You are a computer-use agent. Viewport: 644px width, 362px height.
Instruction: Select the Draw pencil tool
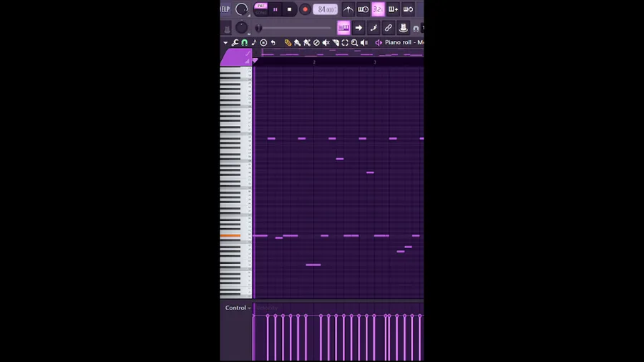pyautogui.click(x=288, y=43)
